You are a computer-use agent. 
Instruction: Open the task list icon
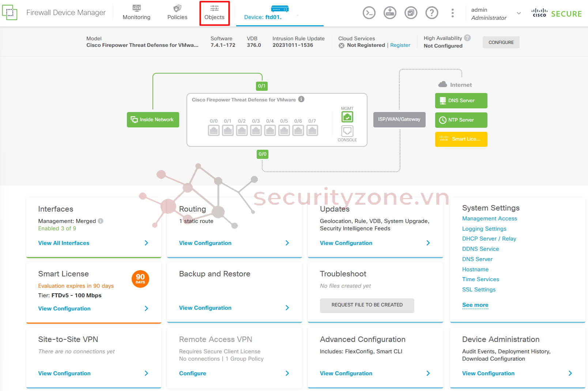[x=411, y=13]
